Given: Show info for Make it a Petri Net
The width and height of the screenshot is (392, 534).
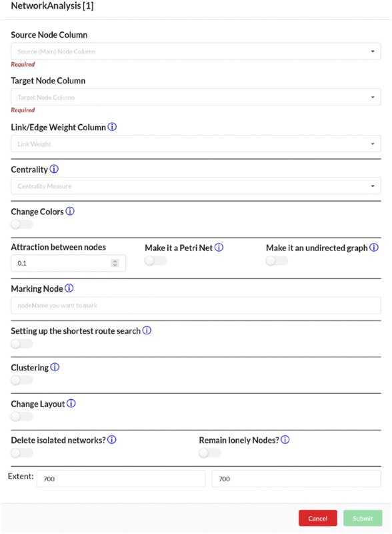Looking at the screenshot, I should coord(219,248).
